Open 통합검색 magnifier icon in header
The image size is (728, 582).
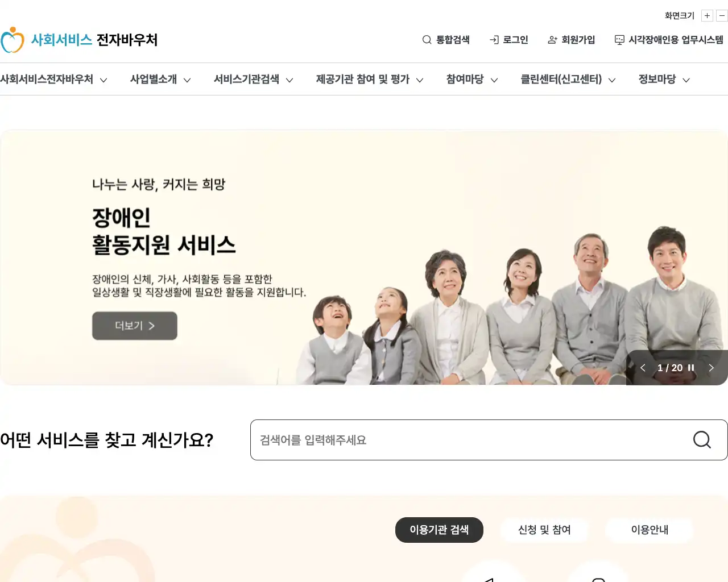point(427,40)
